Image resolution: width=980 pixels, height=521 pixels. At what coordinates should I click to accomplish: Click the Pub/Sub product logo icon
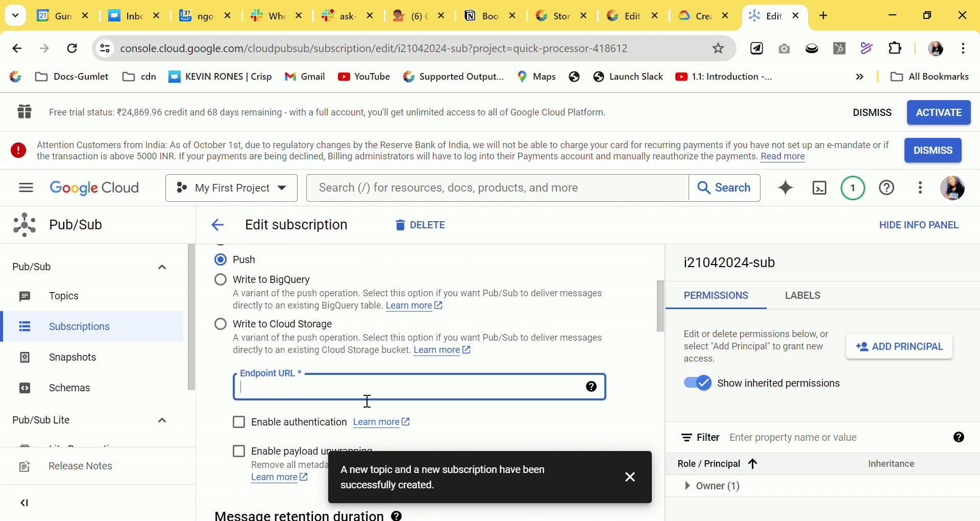coord(24,225)
